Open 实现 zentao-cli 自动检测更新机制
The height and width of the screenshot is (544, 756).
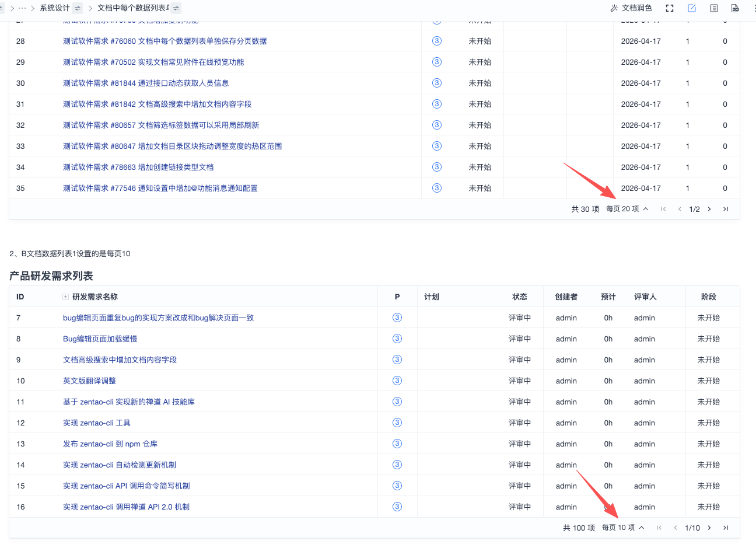pyautogui.click(x=120, y=465)
